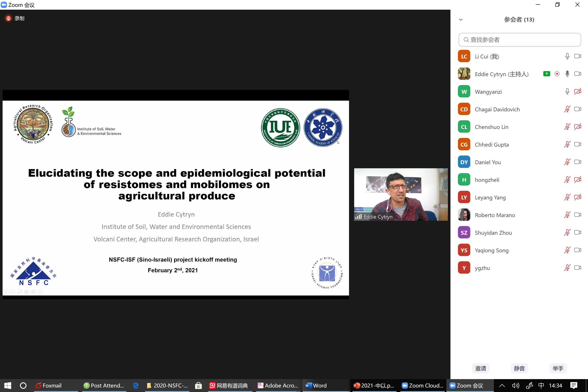Click signal strength icon on Eddie's video
The image size is (588, 392).
(358, 216)
